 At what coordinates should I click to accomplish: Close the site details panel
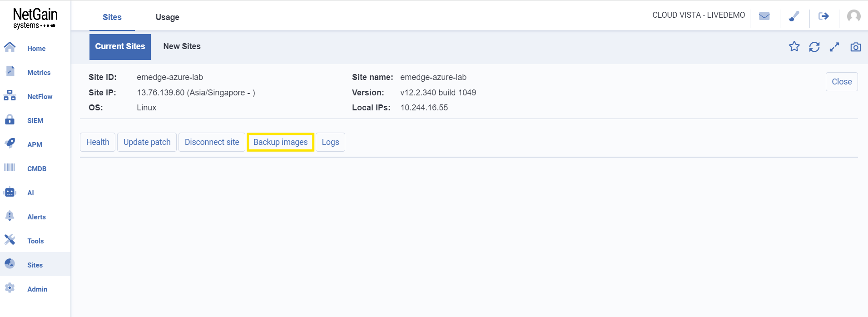tap(842, 82)
